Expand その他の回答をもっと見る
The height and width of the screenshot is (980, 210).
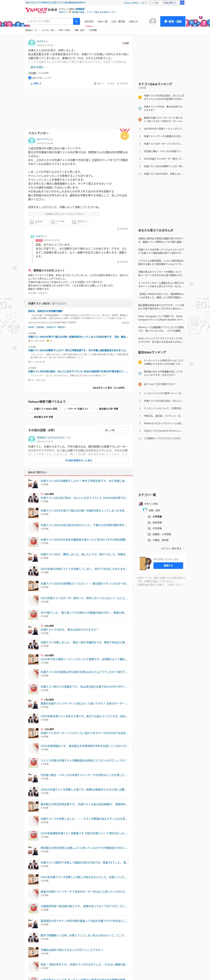[79, 460]
